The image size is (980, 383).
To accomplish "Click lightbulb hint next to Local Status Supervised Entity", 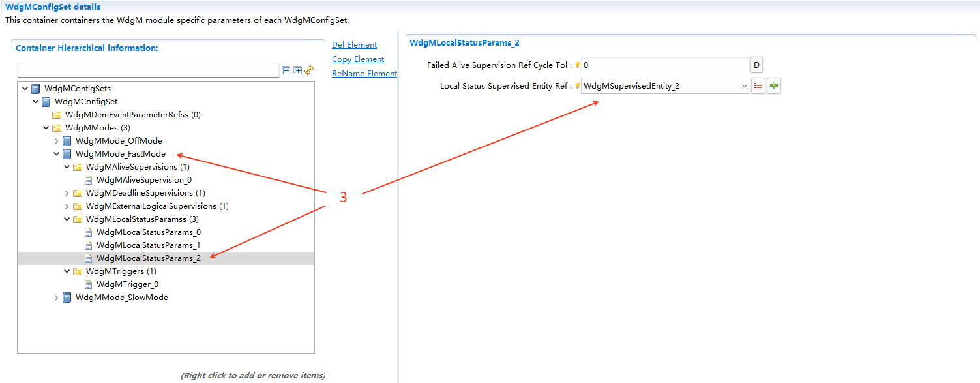I will 578,86.
